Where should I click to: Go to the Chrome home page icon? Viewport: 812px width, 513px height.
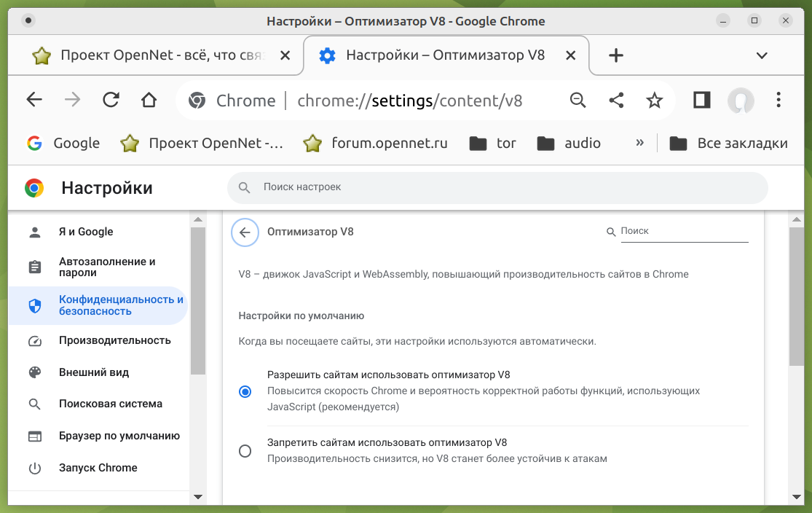tap(149, 100)
